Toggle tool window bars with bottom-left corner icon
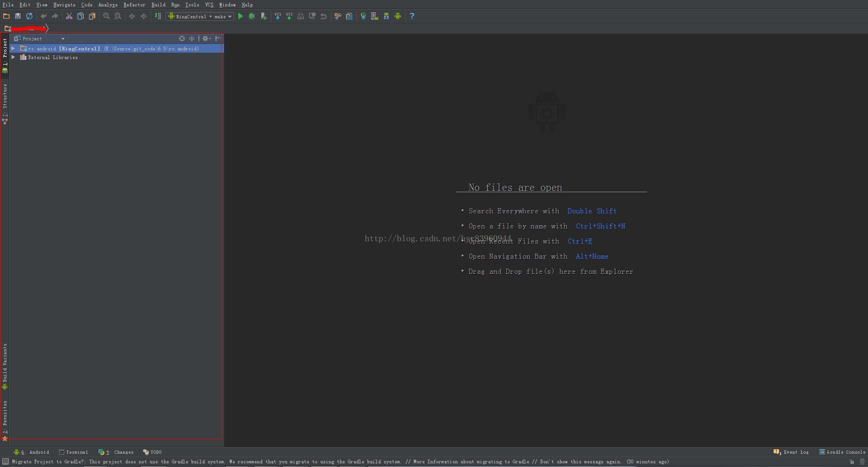 (5, 462)
